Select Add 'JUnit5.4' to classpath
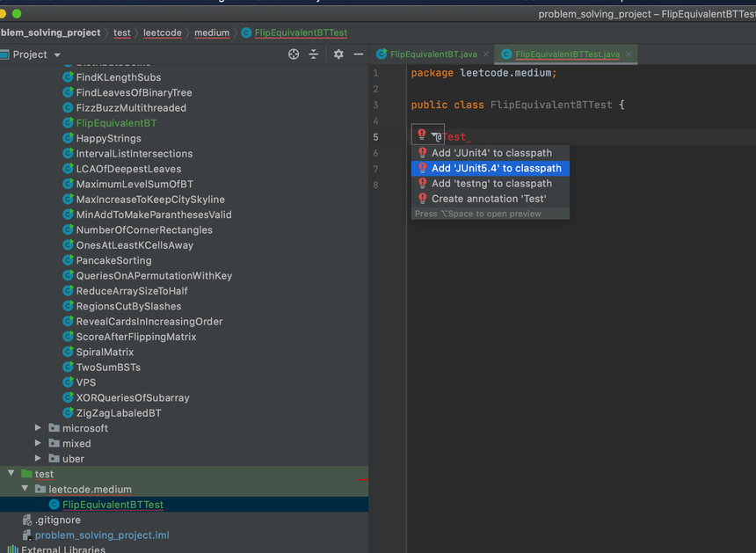The image size is (756, 553). click(x=496, y=168)
